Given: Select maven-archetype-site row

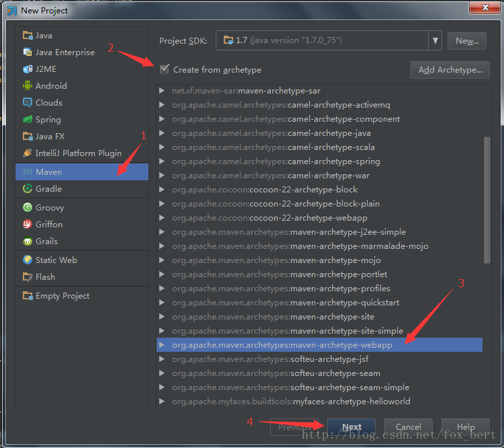Looking at the screenshot, I should click(x=319, y=317).
